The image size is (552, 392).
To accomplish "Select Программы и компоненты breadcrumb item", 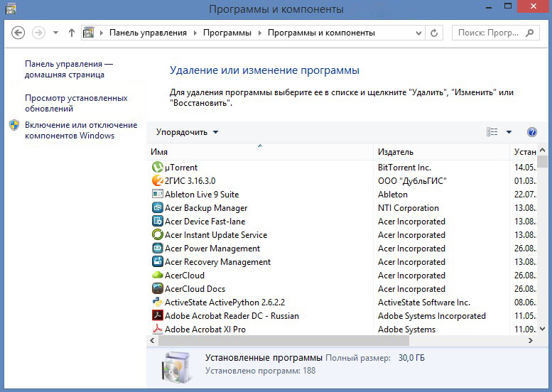I will pyautogui.click(x=321, y=33).
